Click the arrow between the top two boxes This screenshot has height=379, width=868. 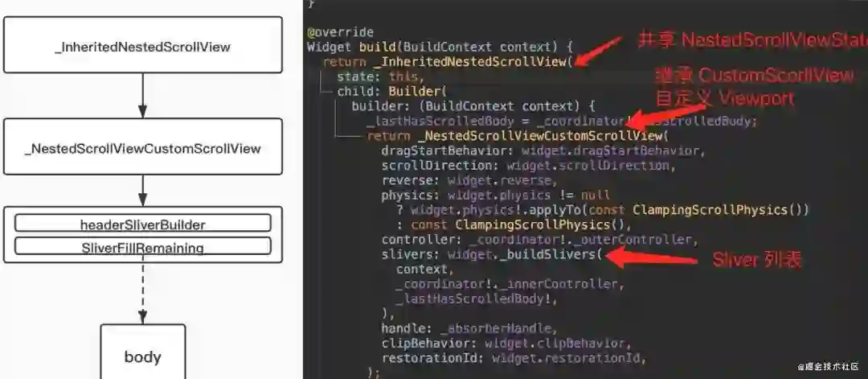143,95
